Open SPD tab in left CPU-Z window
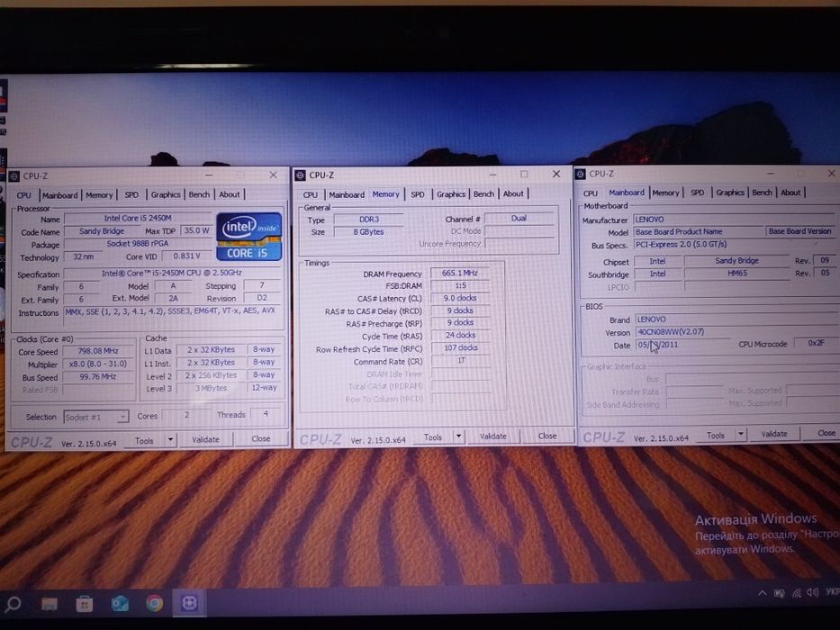 (131, 195)
